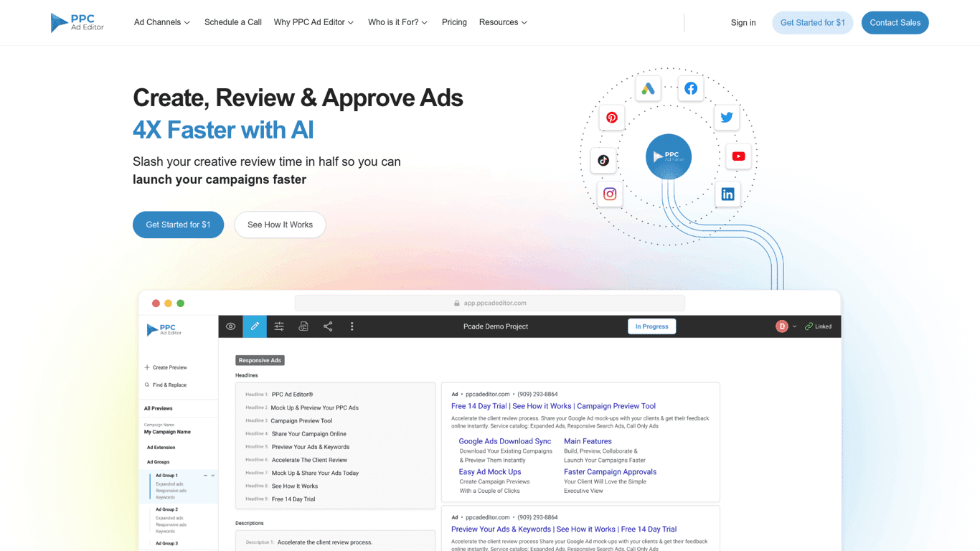The height and width of the screenshot is (551, 980).
Task: Toggle the eye preview icon in toolbar
Action: pyautogui.click(x=230, y=326)
